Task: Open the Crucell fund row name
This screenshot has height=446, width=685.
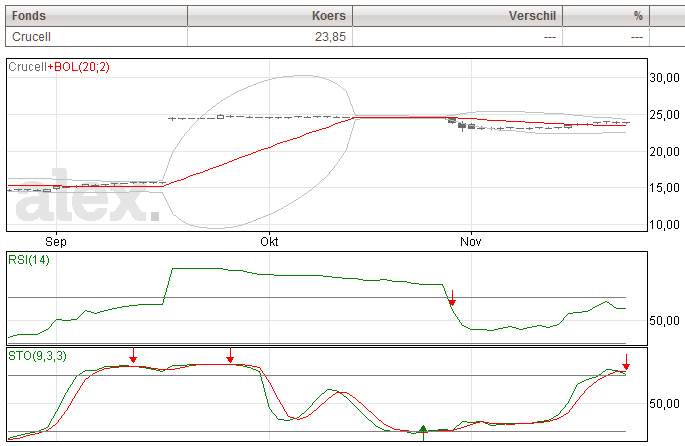Action: point(31,37)
